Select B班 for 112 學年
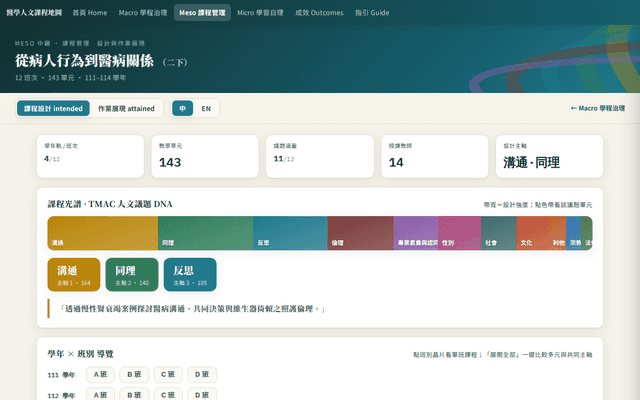This screenshot has height=400, width=640. point(134,395)
